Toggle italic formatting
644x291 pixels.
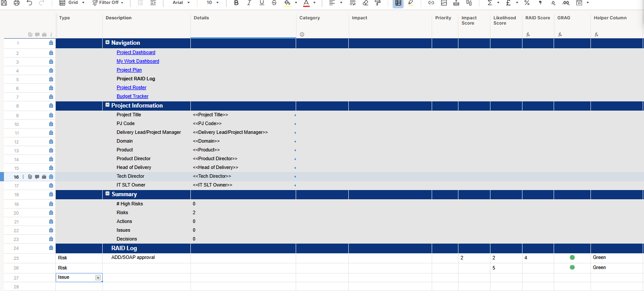[x=249, y=3]
